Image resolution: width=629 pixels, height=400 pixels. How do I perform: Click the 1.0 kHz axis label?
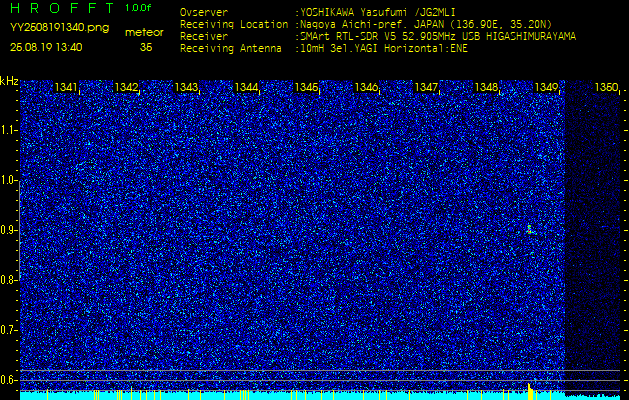coord(8,180)
